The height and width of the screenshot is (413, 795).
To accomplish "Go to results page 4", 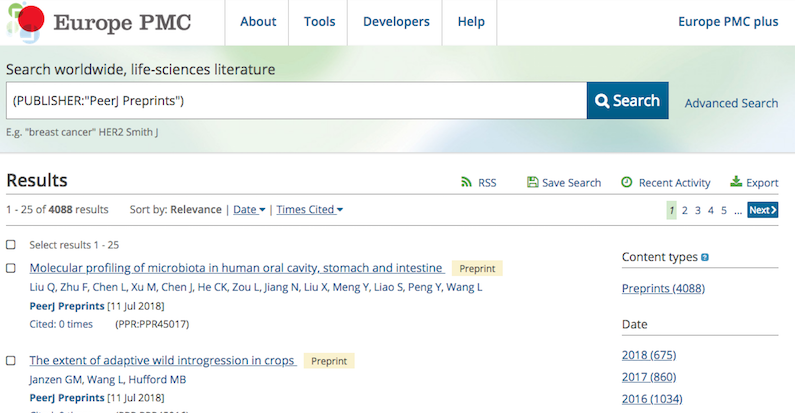I will (711, 210).
